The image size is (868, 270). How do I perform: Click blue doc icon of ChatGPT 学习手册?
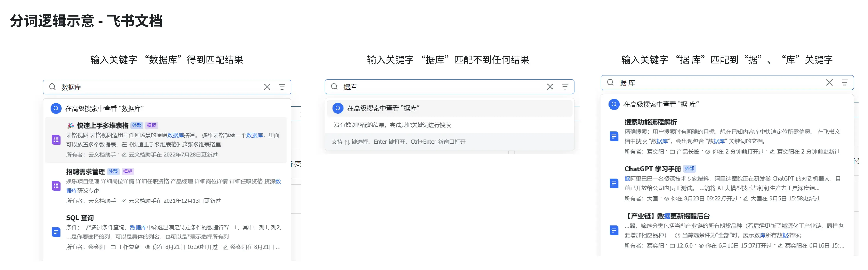(x=614, y=183)
